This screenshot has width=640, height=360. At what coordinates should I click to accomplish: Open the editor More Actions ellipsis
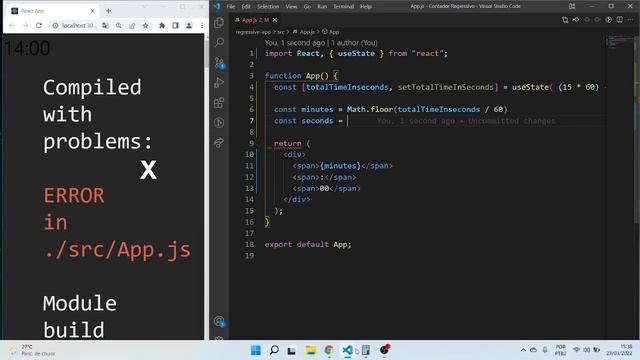click(630, 20)
